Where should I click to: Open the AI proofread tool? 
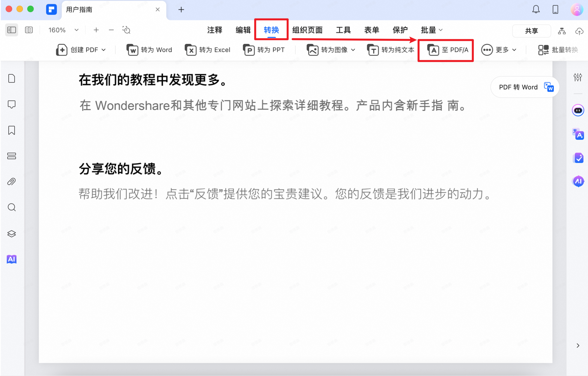pyautogui.click(x=578, y=158)
